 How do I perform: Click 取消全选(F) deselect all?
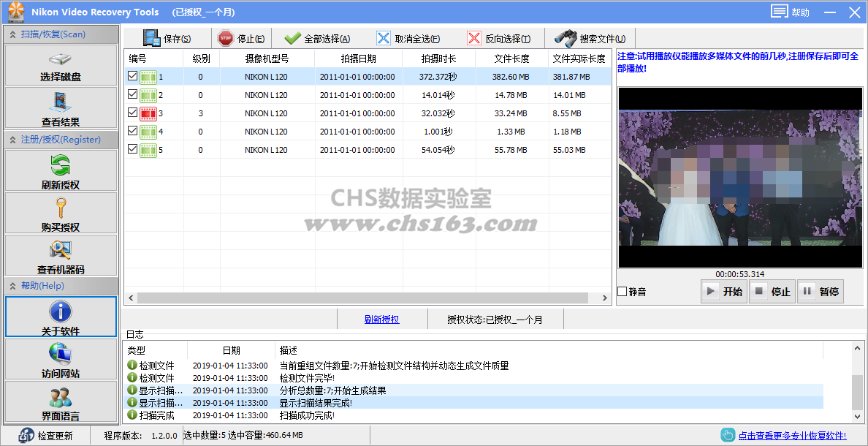click(408, 39)
